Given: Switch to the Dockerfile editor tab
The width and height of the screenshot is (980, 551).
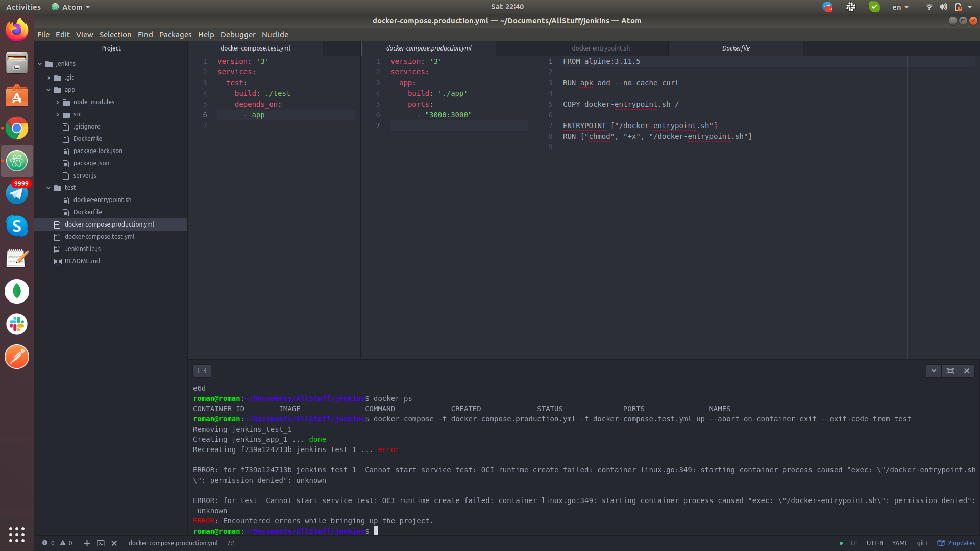Looking at the screenshot, I should (x=736, y=48).
